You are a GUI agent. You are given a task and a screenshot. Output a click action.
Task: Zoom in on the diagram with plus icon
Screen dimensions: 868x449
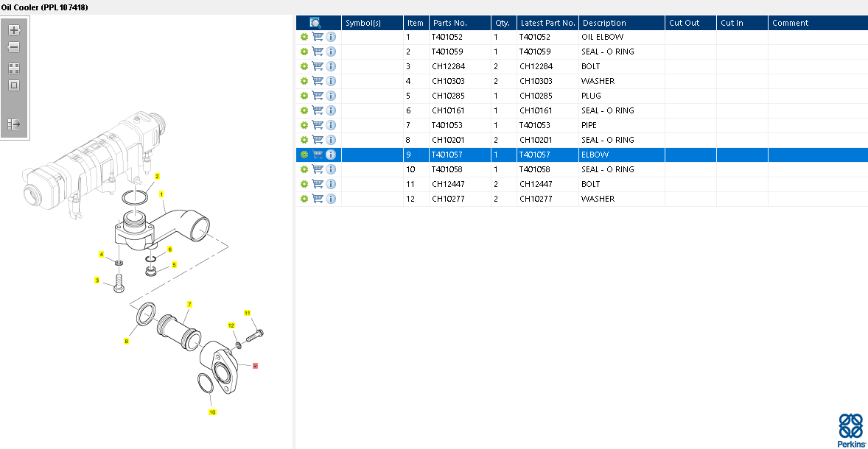click(15, 30)
